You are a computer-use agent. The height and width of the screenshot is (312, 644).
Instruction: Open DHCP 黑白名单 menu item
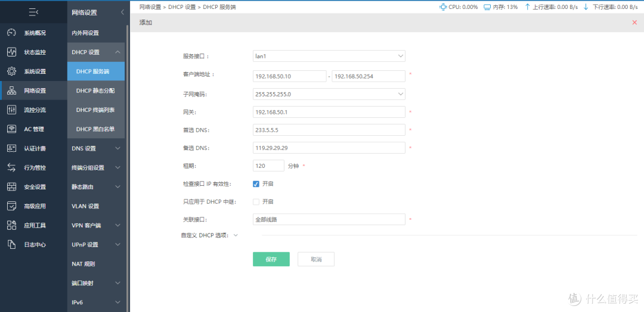tap(96, 129)
